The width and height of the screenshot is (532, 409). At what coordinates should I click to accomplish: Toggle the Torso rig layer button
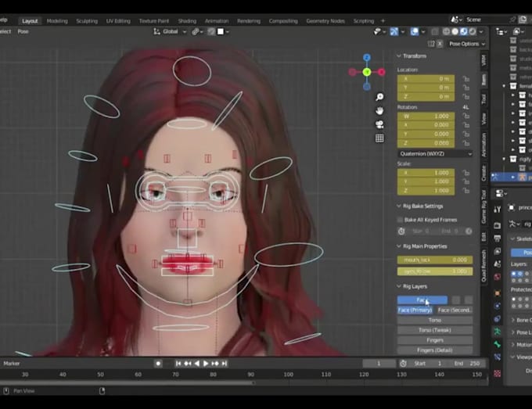[435, 320]
